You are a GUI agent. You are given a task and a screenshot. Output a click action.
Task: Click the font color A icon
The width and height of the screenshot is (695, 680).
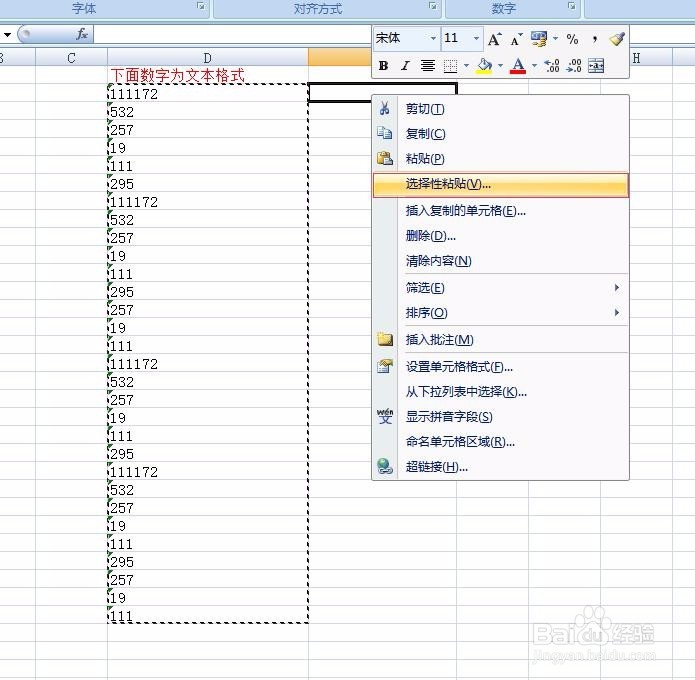coord(518,66)
